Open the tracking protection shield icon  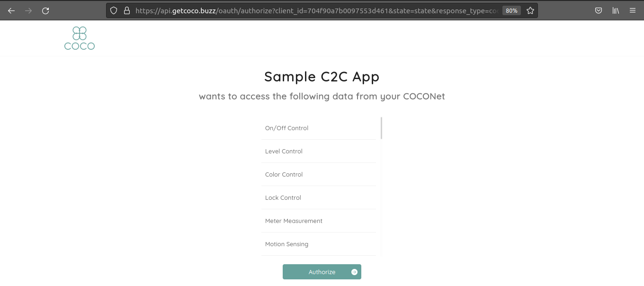point(114,10)
